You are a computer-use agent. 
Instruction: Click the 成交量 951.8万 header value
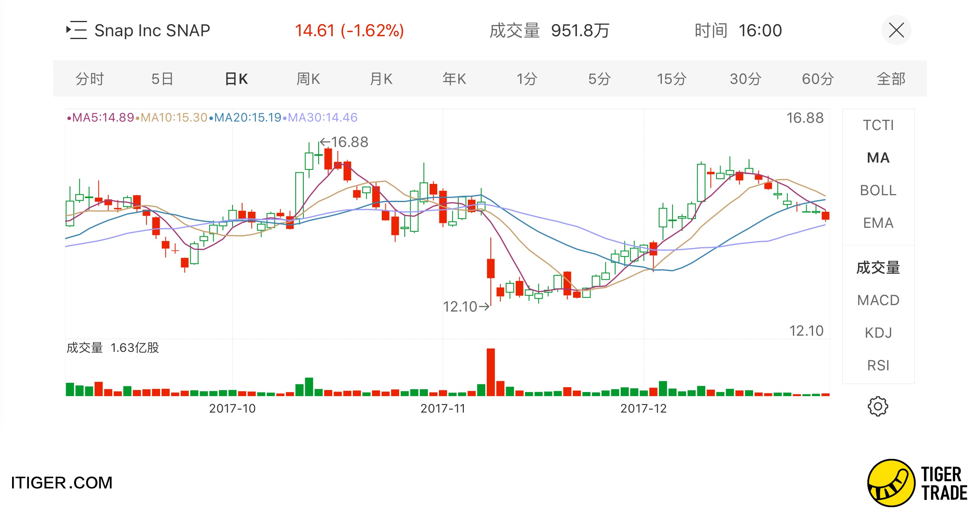[x=550, y=31]
